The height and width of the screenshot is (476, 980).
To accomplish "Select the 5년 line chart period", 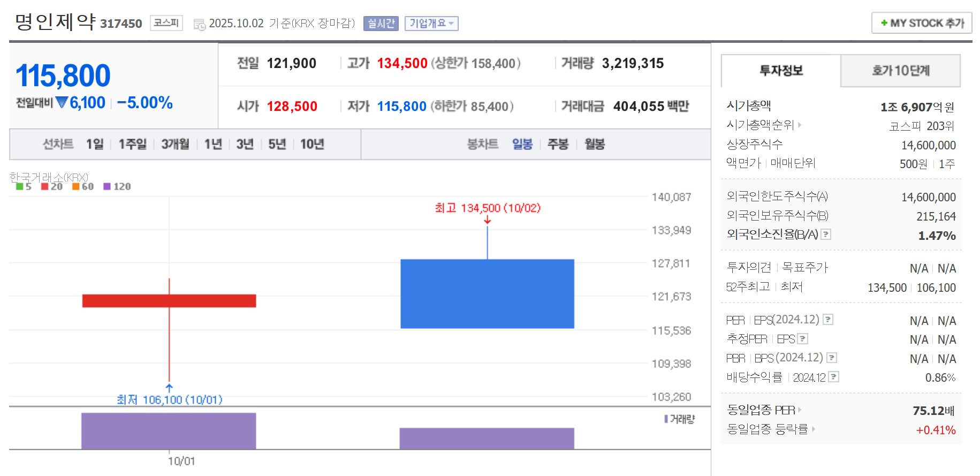I will point(277,144).
